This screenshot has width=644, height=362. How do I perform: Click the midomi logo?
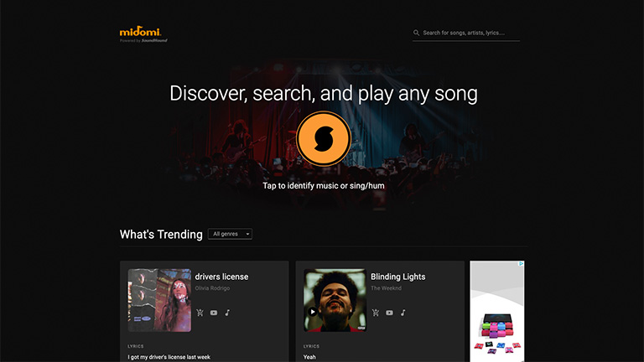[x=139, y=32]
